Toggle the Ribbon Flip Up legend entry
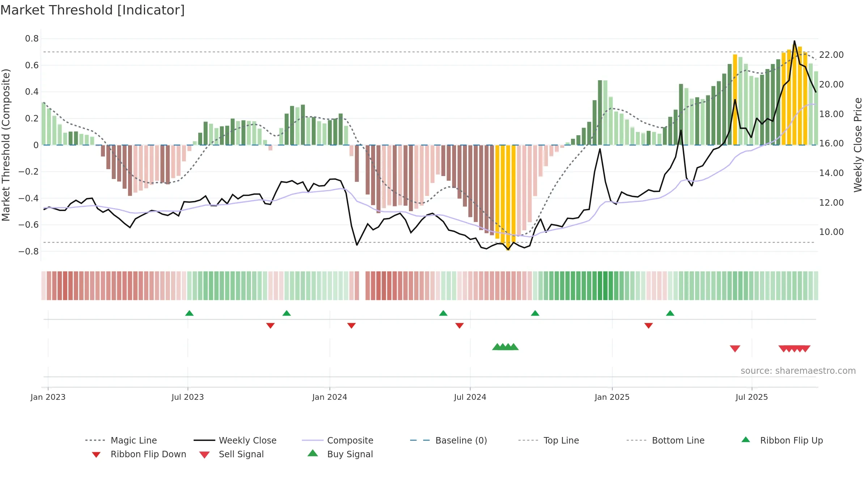This screenshot has height=488, width=868. point(782,440)
